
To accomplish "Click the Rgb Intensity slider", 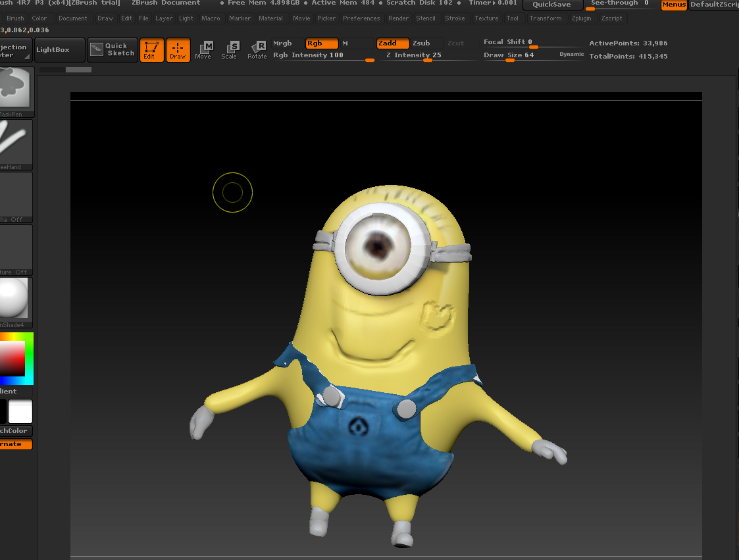I will point(323,56).
